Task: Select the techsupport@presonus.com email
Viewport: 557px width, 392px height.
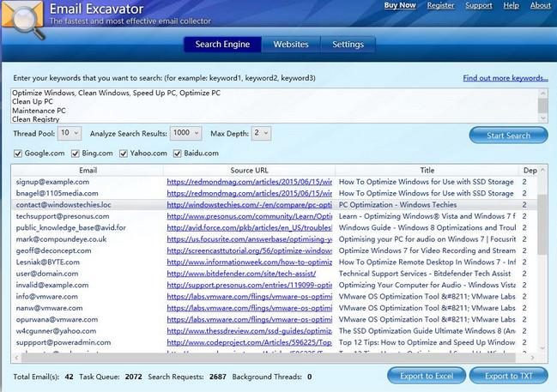Action: coord(63,216)
